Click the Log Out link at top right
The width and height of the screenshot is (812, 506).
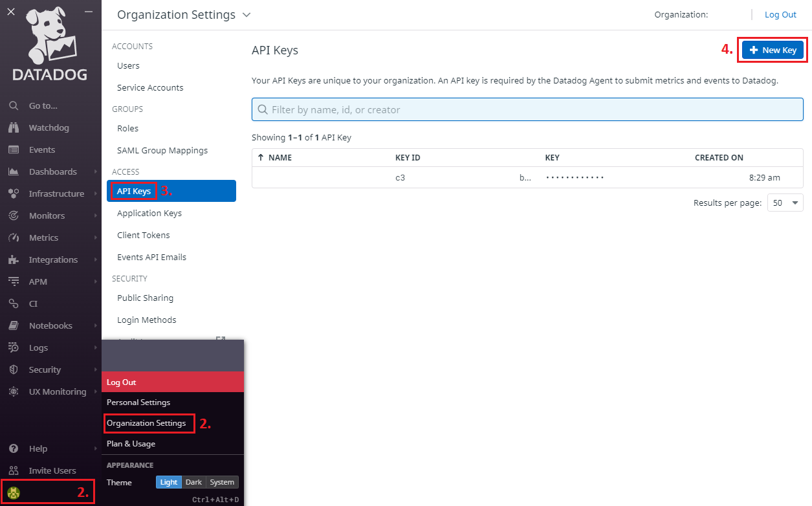point(780,14)
